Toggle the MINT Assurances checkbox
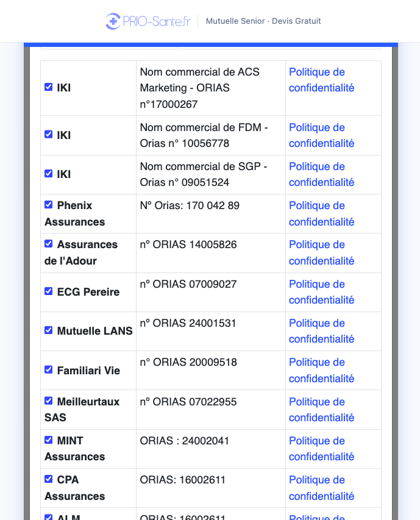The image size is (420, 520). pyautogui.click(x=48, y=440)
